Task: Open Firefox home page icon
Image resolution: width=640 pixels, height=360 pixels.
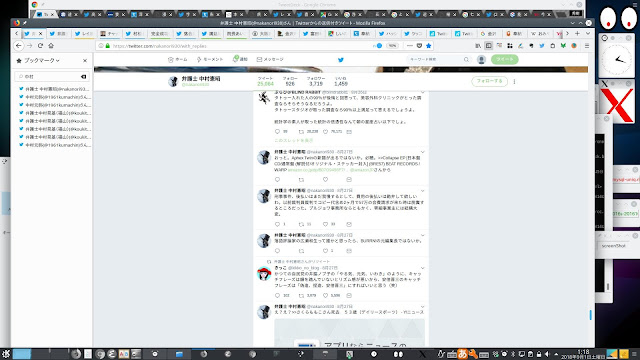Action: pyautogui.click(x=51, y=46)
